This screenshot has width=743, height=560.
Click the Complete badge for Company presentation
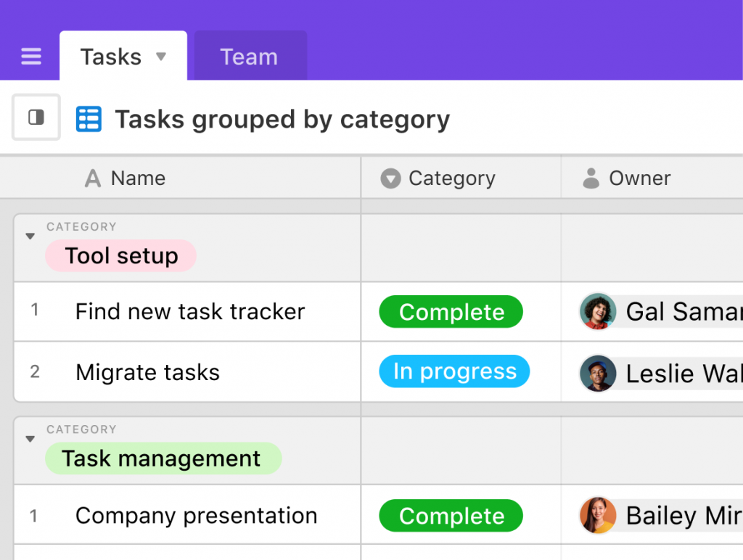click(451, 516)
